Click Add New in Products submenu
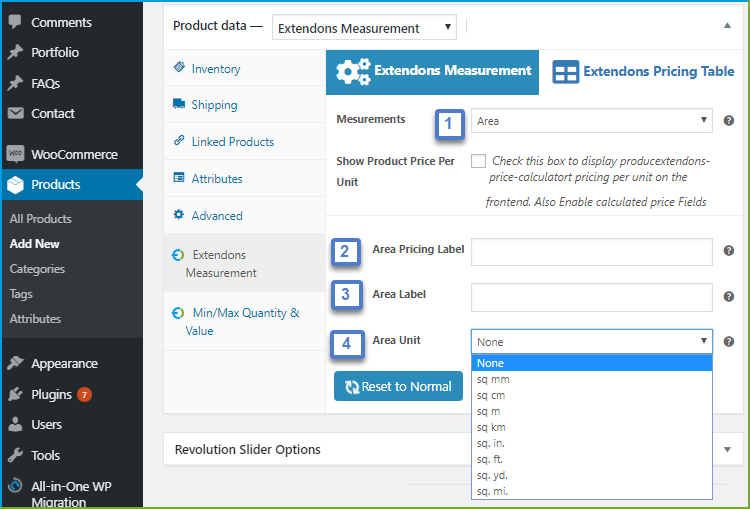Screen dimensions: 750x509 34,243
